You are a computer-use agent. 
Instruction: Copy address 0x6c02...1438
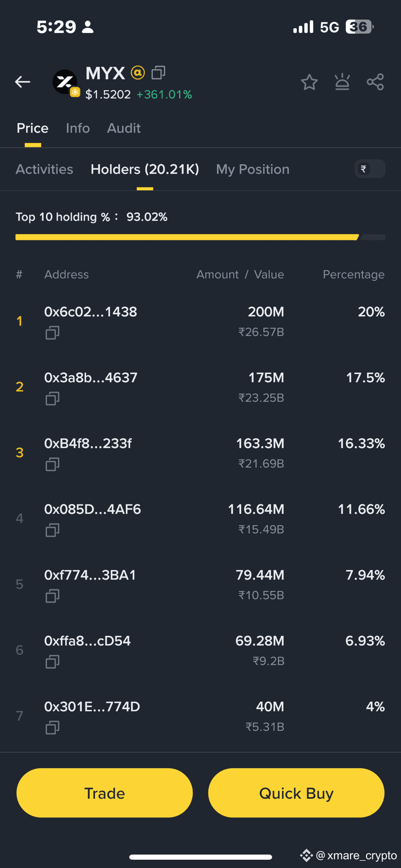coord(52,333)
